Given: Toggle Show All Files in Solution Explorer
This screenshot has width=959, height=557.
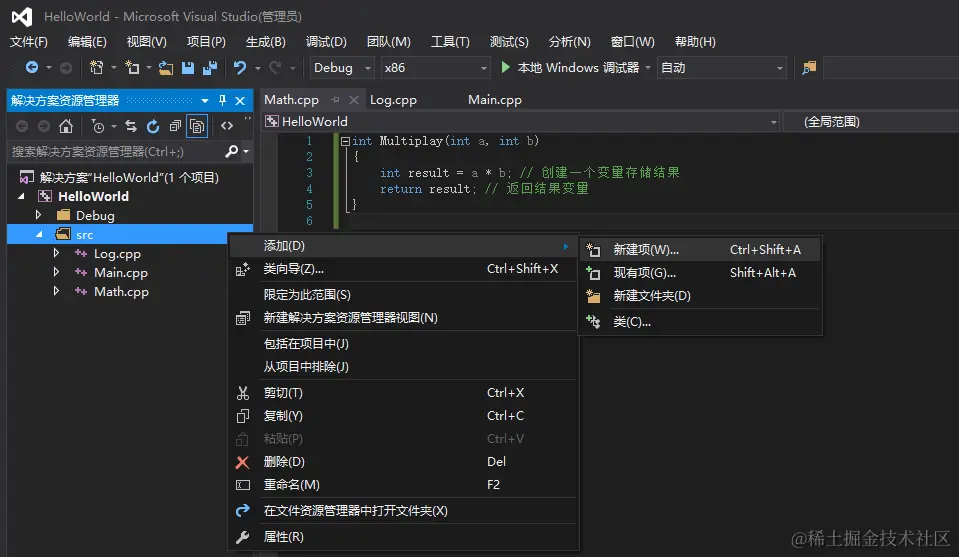Looking at the screenshot, I should point(197,126).
